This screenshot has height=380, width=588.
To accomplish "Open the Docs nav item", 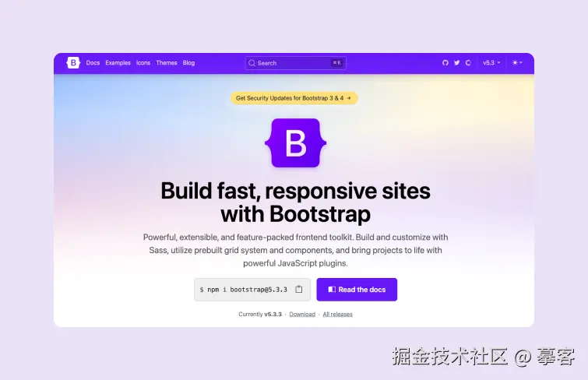I will (x=93, y=62).
